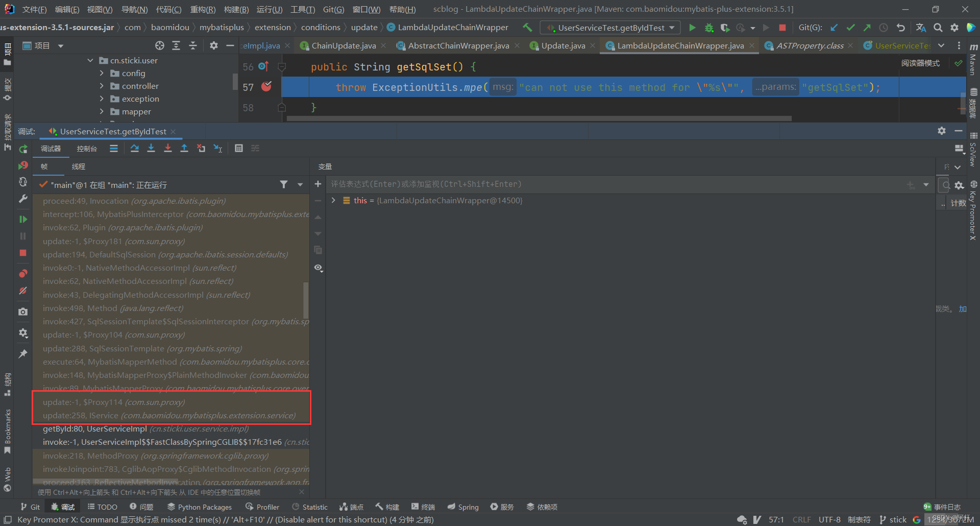Click the frames list vertical scrollbar
This screenshot has width=980, height=526.
coord(306,300)
